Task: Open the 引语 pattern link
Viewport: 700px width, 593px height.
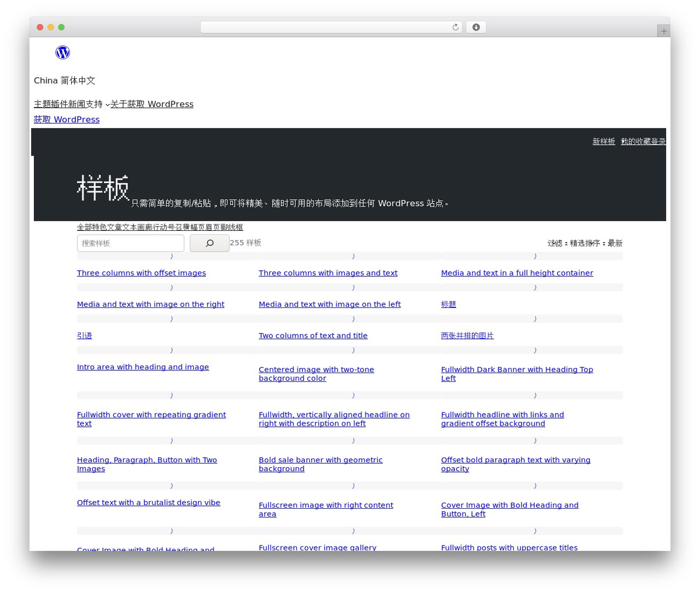Action: pos(84,336)
